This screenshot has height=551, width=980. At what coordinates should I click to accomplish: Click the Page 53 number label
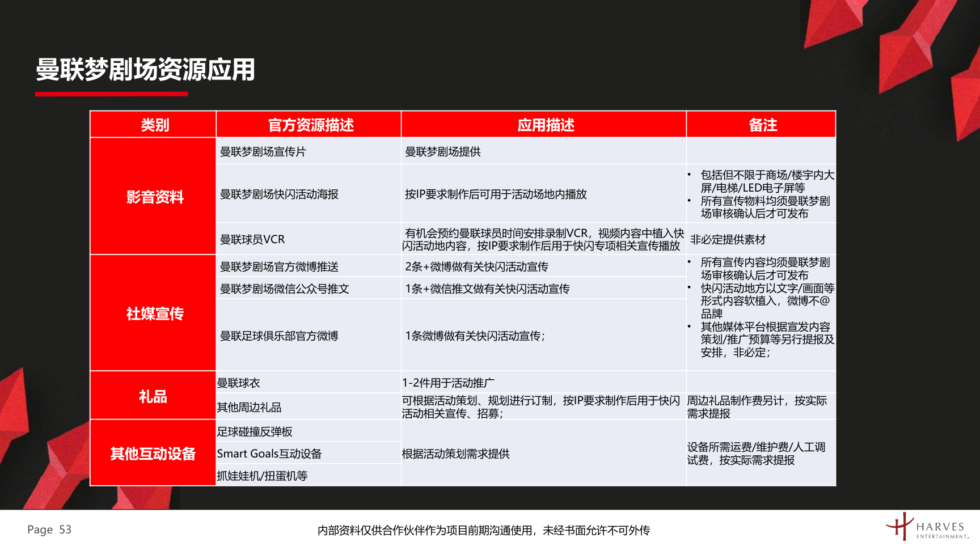pos(49,529)
